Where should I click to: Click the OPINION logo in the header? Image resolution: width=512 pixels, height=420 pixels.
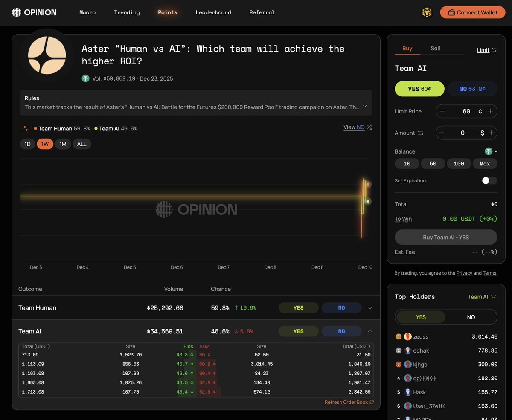(x=34, y=12)
